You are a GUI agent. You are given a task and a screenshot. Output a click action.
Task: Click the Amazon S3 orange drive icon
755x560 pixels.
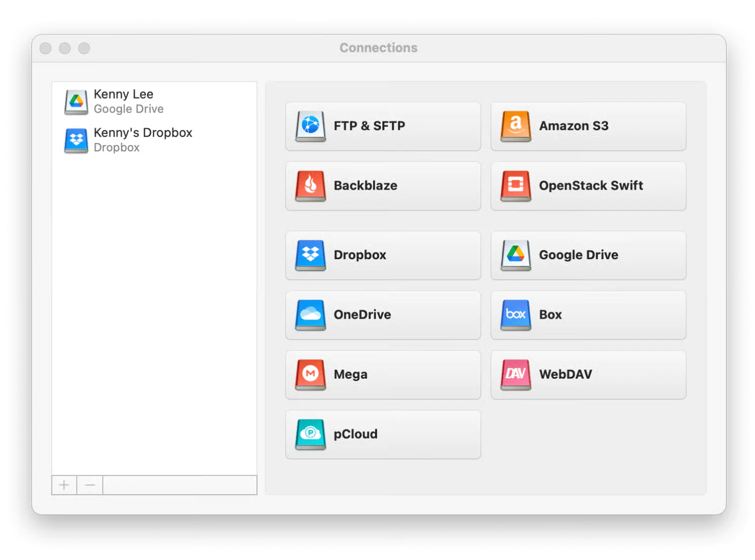pyautogui.click(x=515, y=126)
